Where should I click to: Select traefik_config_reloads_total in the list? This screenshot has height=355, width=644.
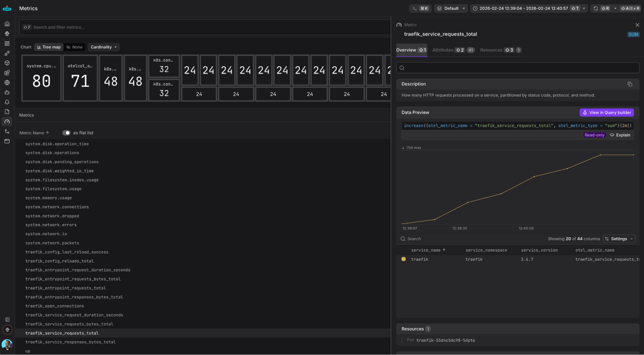(59, 261)
